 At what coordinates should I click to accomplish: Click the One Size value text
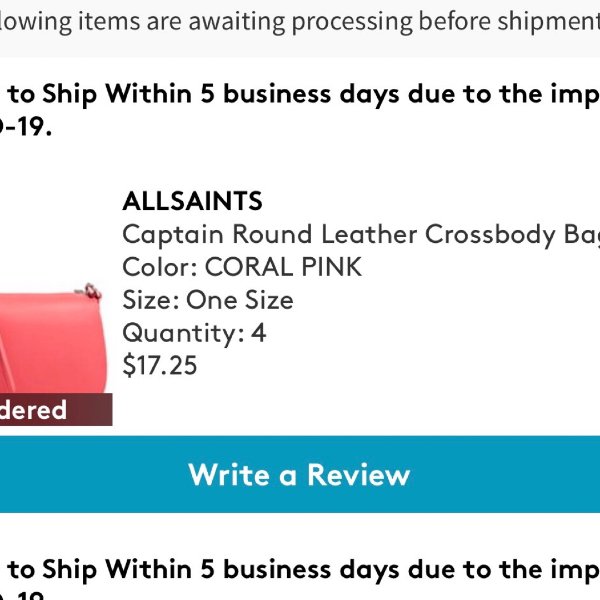240,300
